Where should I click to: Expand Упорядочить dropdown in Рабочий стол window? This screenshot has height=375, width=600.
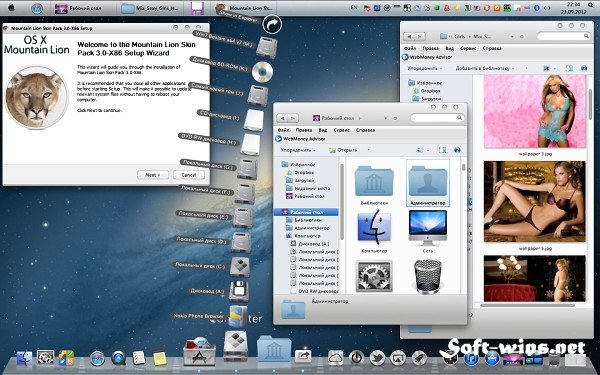tap(298, 150)
